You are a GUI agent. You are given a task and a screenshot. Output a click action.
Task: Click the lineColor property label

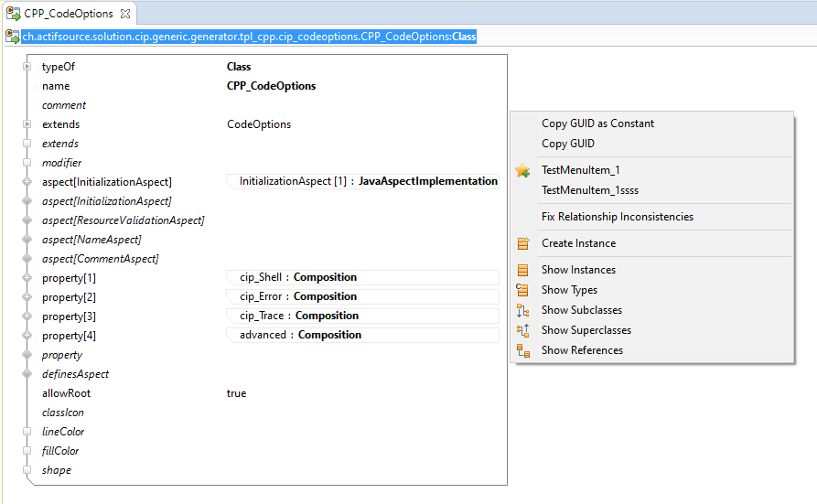tap(63, 432)
